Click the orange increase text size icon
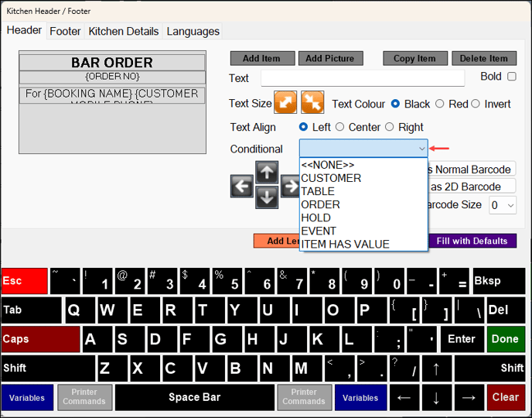Viewport: 532px width, 418px height. [285, 102]
